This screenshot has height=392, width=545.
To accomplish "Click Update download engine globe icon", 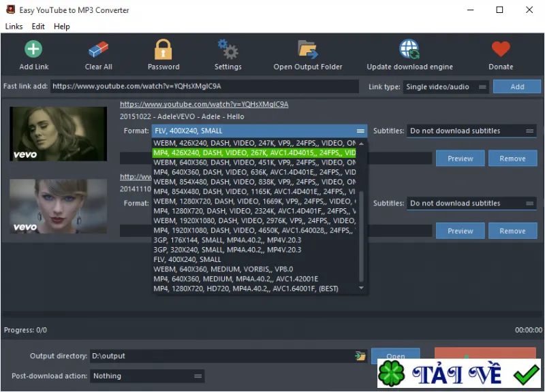I will click(x=409, y=49).
